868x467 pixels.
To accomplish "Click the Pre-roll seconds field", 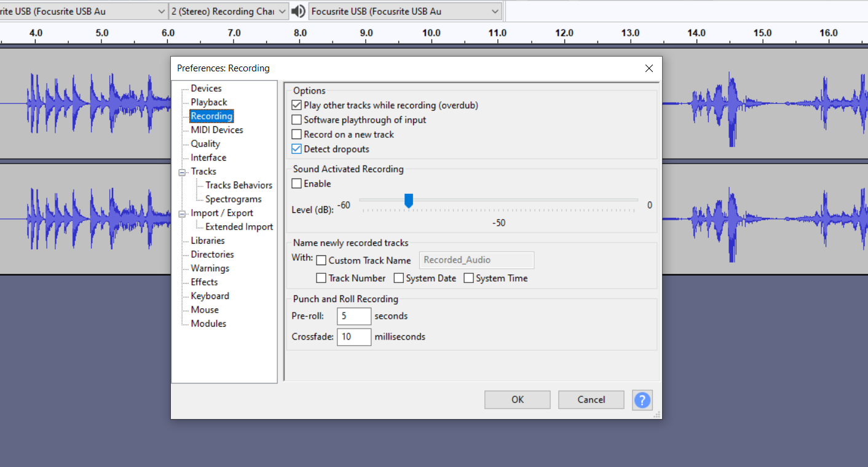I will (x=354, y=316).
